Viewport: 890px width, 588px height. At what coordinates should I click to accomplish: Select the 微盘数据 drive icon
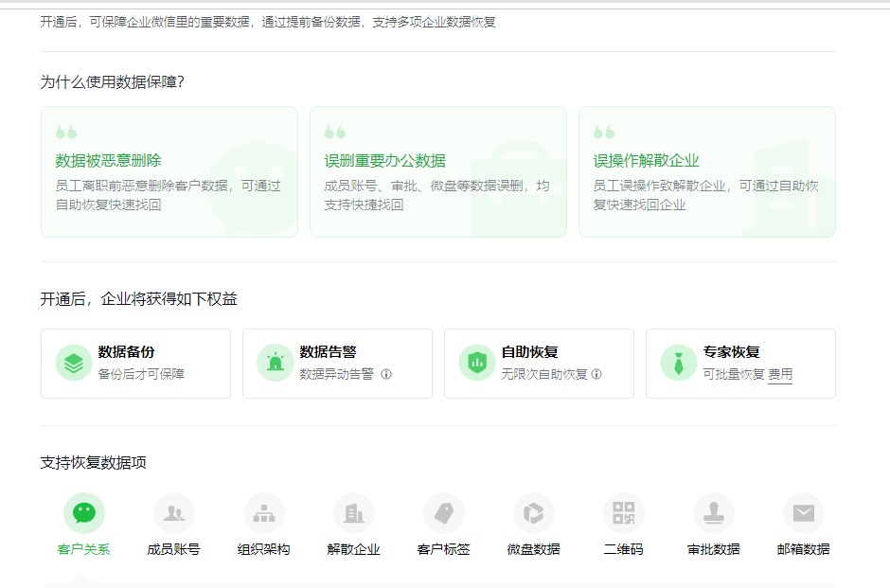pos(534,513)
